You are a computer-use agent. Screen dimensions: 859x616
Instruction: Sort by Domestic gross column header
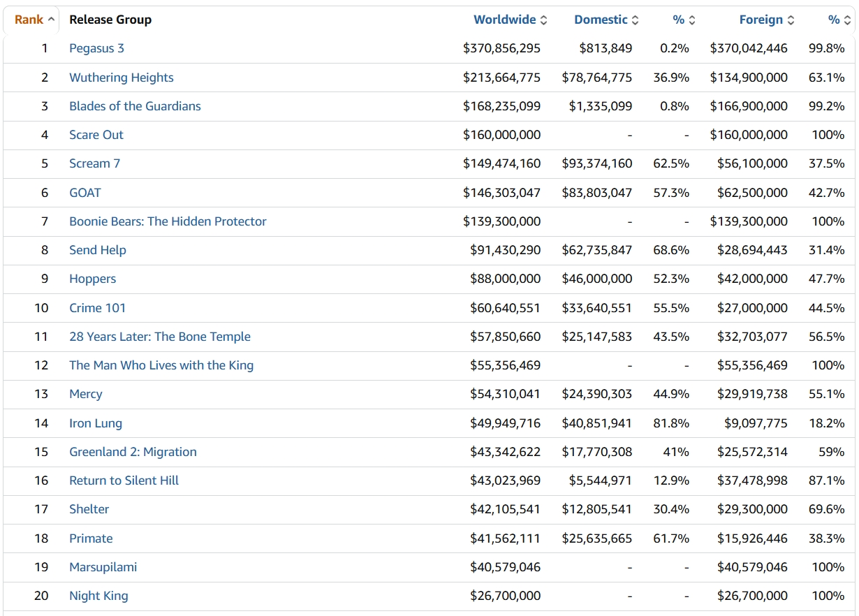click(601, 20)
